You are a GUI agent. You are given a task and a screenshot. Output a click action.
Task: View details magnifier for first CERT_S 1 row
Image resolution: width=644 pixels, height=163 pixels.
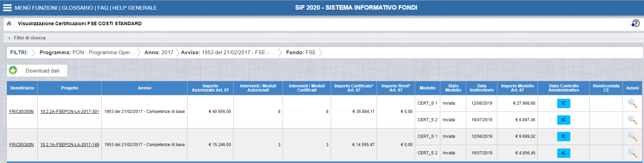[x=633, y=103]
